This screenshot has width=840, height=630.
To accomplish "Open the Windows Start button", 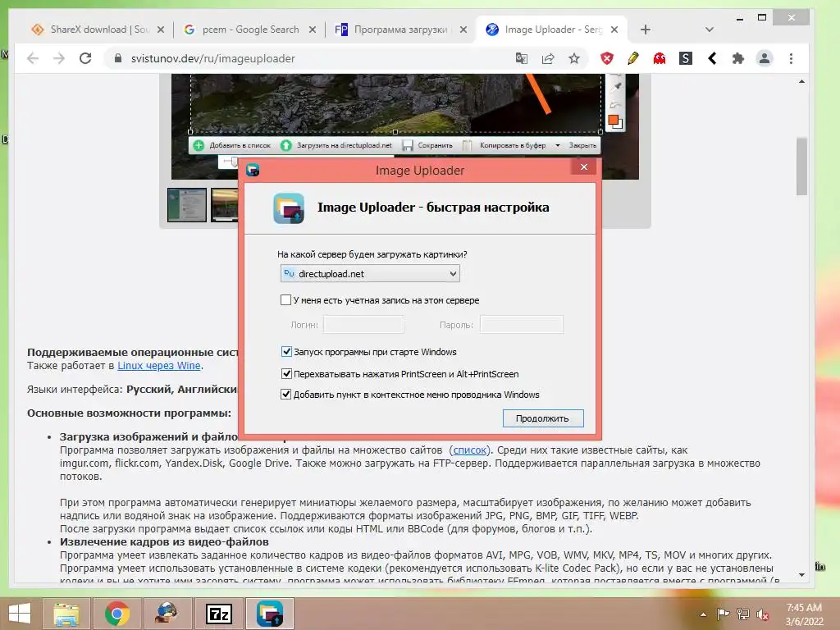I will [x=20, y=614].
